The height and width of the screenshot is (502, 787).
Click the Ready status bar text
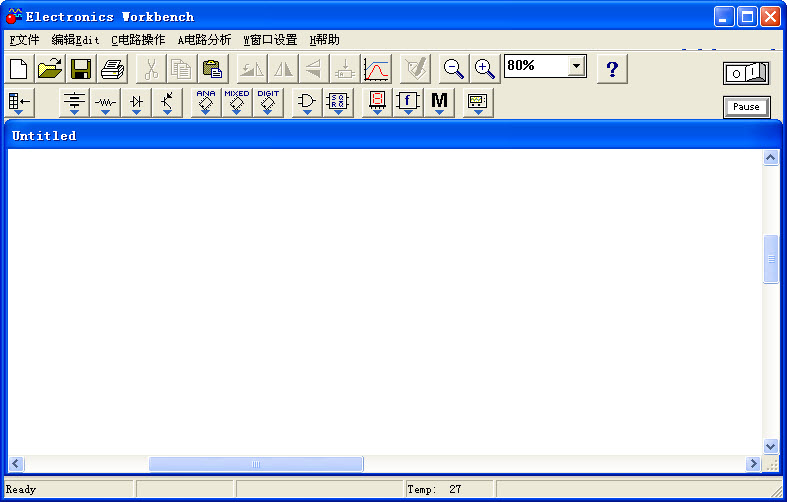(x=21, y=489)
